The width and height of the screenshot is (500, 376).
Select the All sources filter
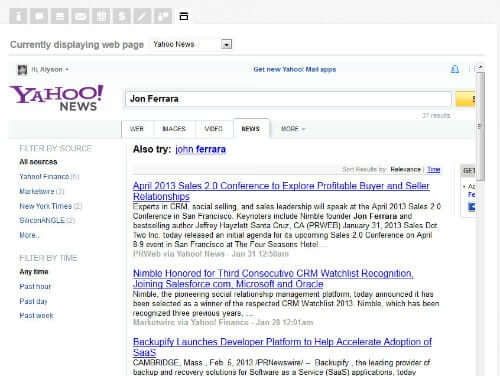[x=38, y=162]
